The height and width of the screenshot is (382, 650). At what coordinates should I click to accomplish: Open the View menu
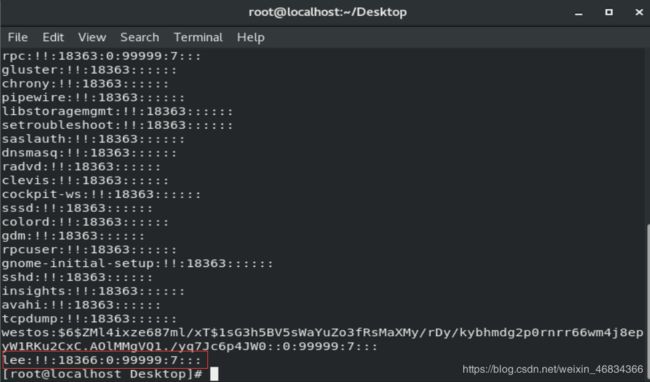tap(92, 37)
